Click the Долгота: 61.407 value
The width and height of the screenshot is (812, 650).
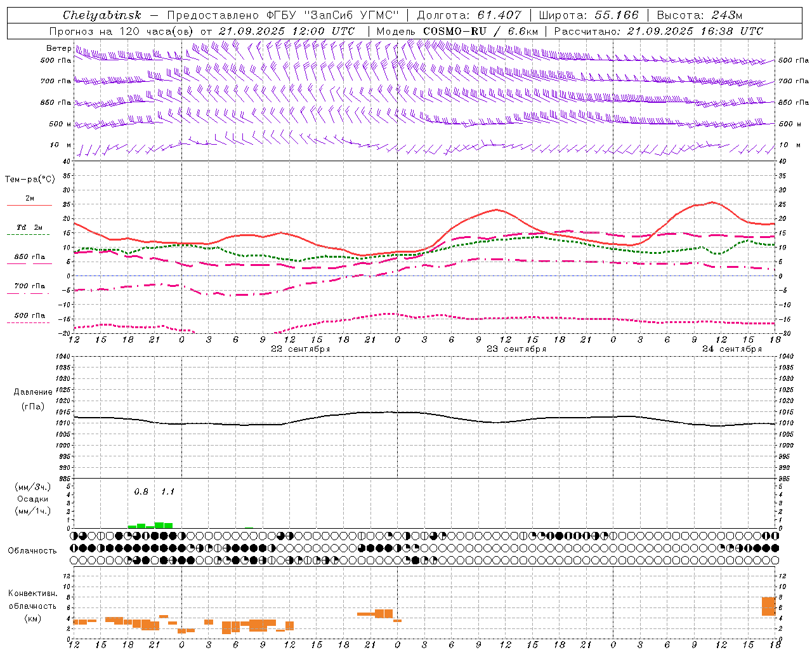point(469,15)
